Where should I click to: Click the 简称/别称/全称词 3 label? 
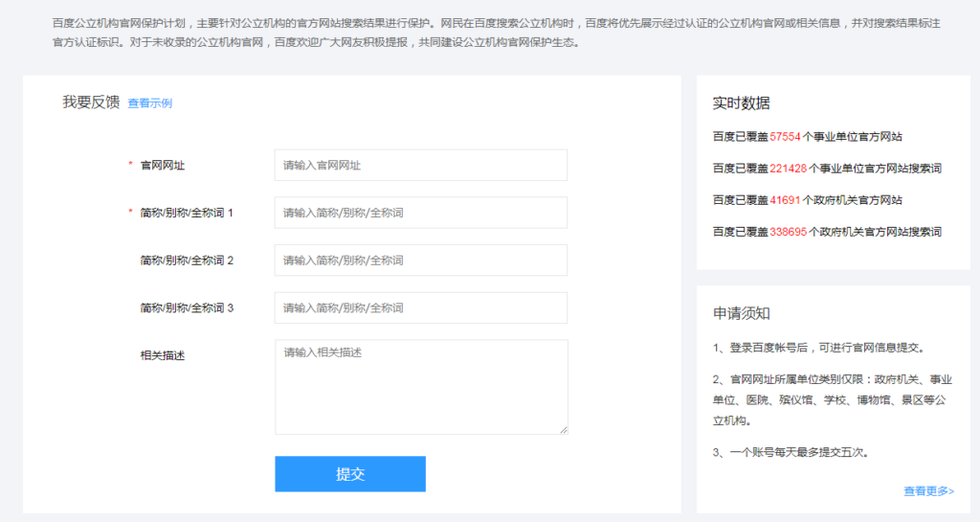(187, 307)
